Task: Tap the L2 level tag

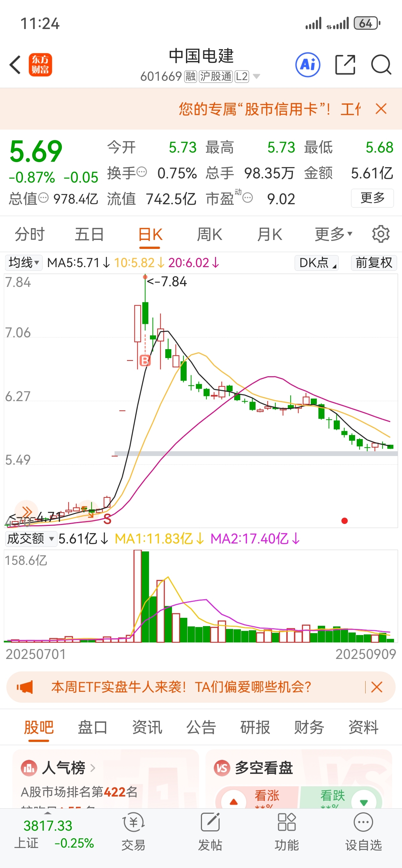Action: pos(242,77)
